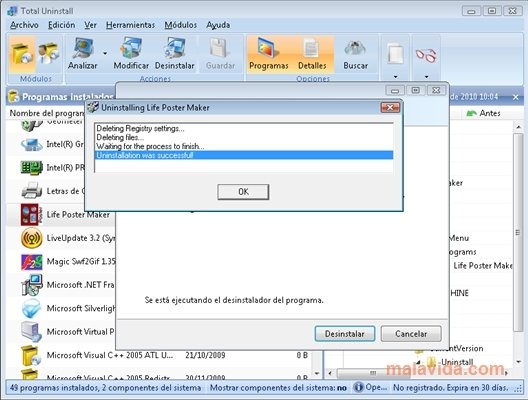Select Intel(R) PRO network card icon

click(x=31, y=167)
